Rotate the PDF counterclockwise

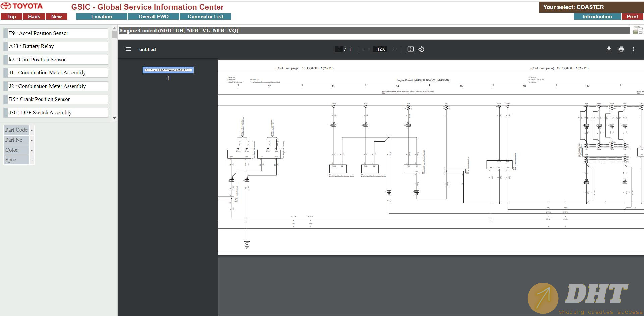[421, 49]
